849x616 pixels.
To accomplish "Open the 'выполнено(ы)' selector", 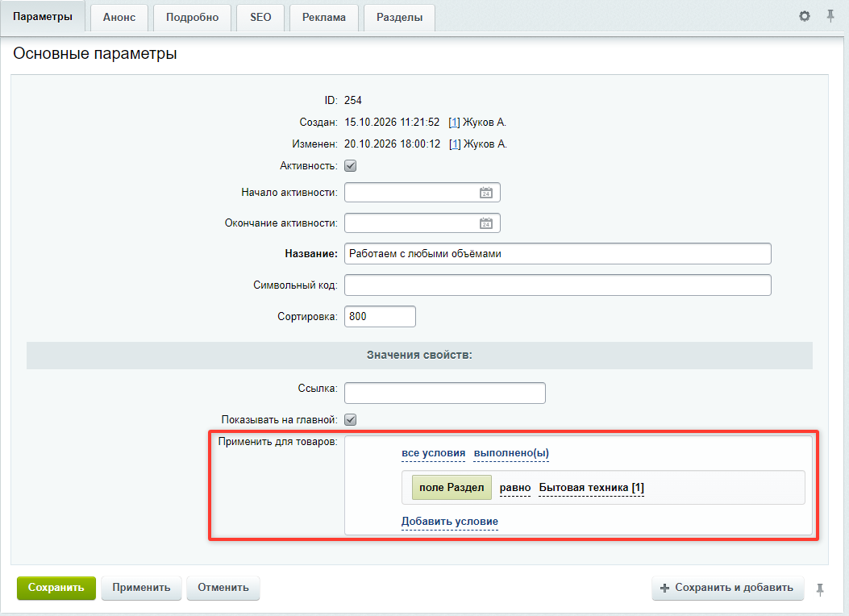I will click(x=511, y=454).
